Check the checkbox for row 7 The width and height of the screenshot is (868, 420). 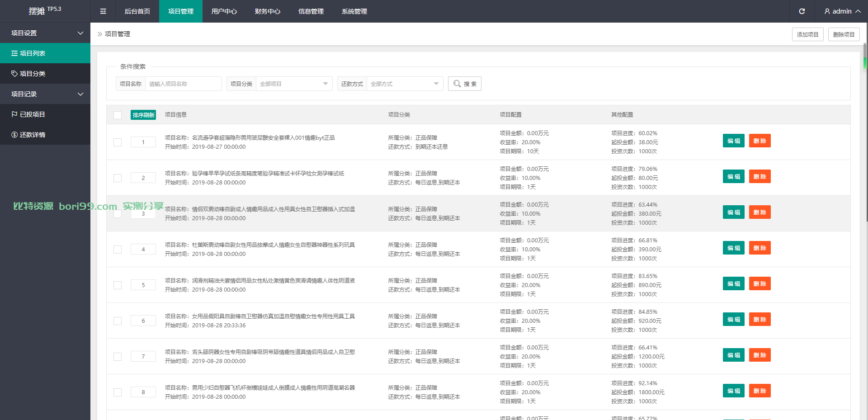118,357
